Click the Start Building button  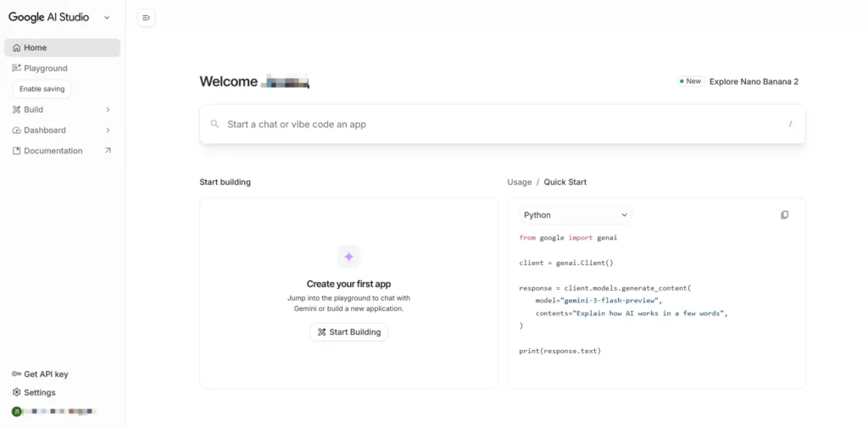348,332
